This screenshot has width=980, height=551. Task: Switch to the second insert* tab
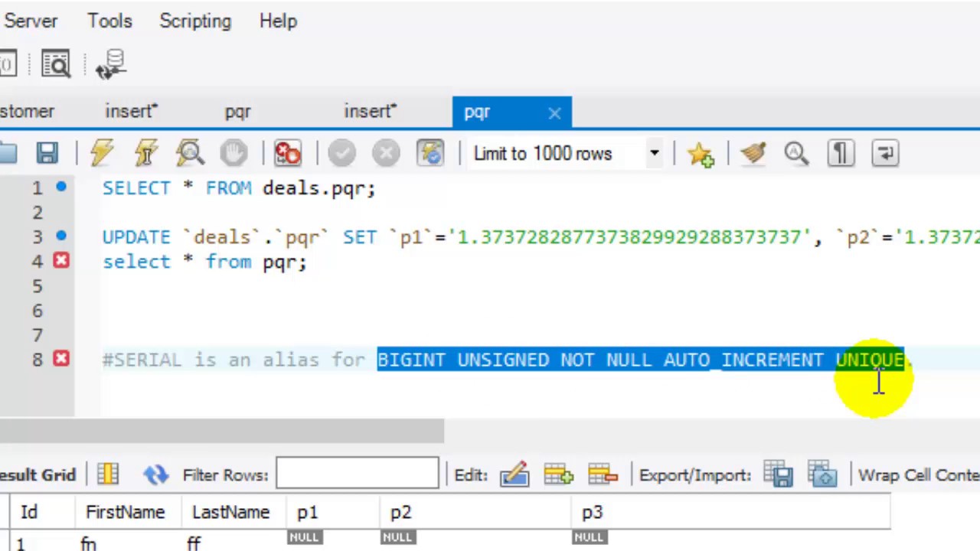tap(371, 112)
